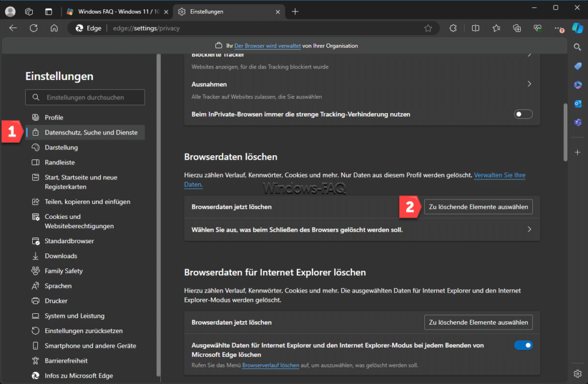This screenshot has width=588, height=384.
Task: Expand the Ausnahmen row
Action: click(x=362, y=90)
